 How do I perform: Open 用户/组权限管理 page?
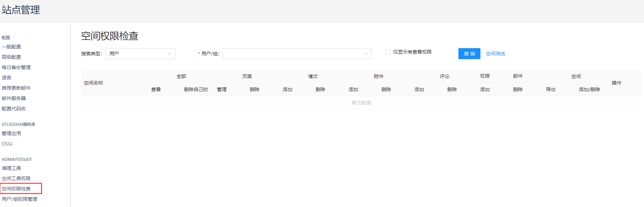tap(20, 199)
